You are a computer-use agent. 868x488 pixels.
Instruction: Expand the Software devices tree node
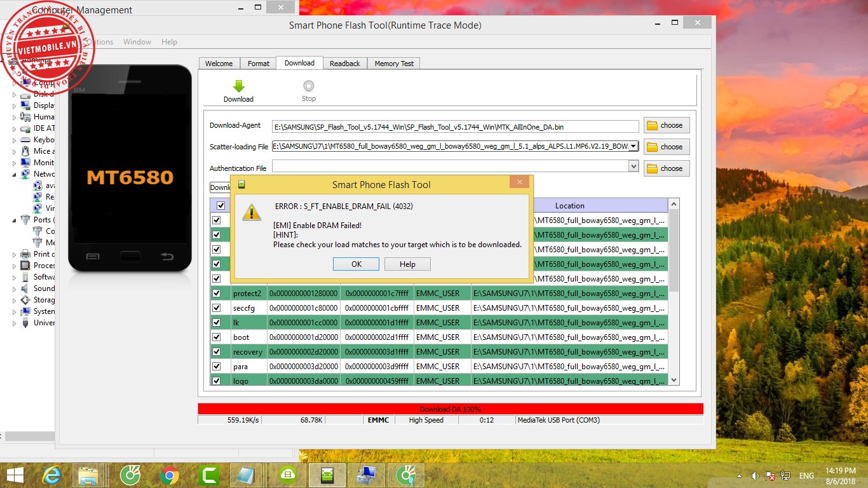point(14,277)
